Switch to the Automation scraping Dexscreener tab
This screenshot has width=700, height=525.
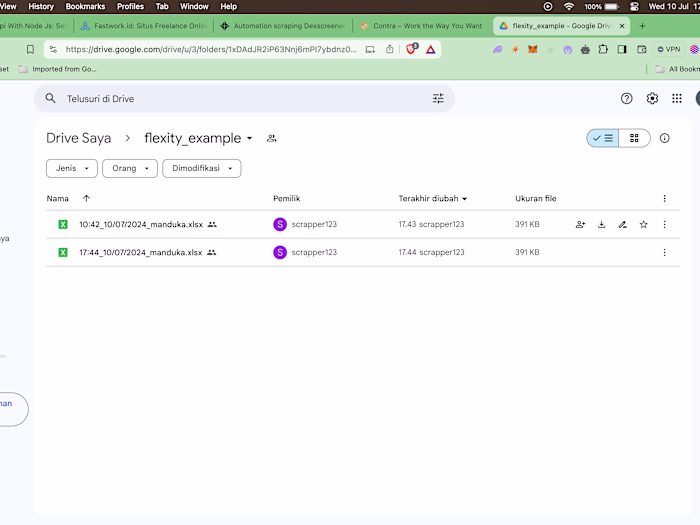283,26
